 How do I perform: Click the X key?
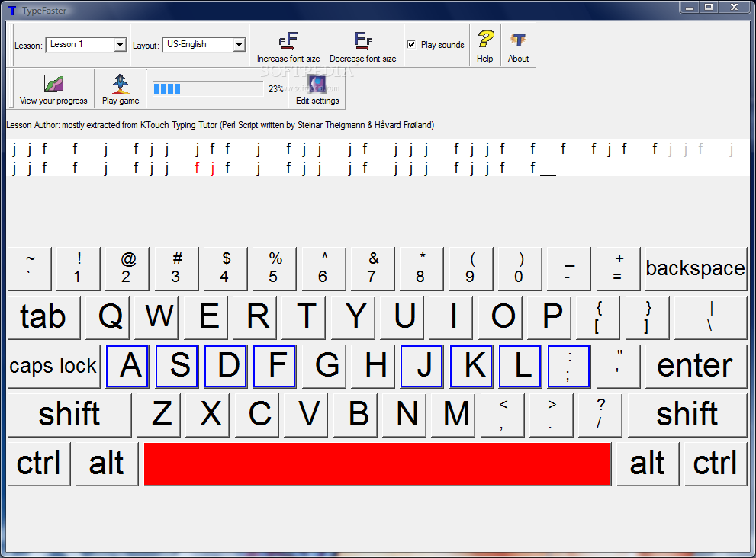point(207,415)
